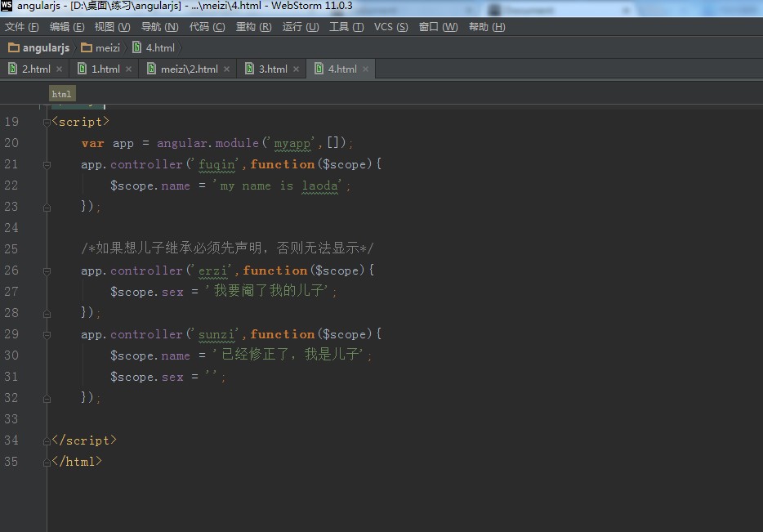
Task: Click the html file icon on 3.html tab
Action: 250,69
